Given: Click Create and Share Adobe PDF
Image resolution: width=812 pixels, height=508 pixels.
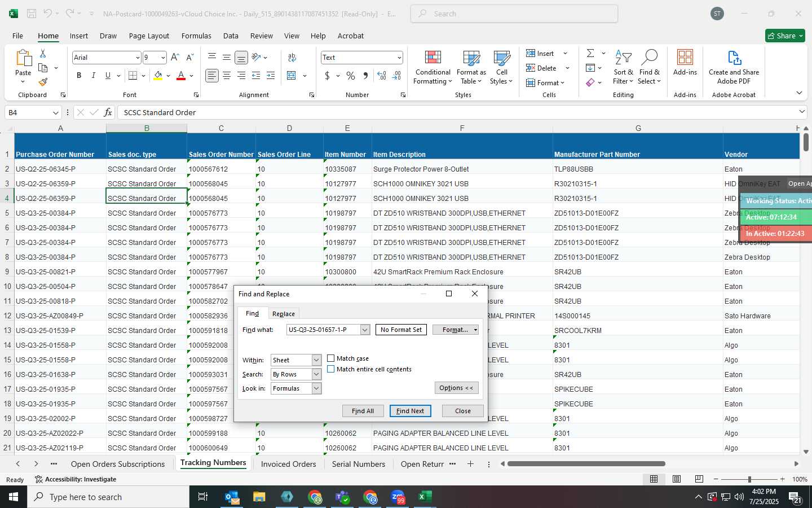Looking at the screenshot, I should pyautogui.click(x=734, y=68).
